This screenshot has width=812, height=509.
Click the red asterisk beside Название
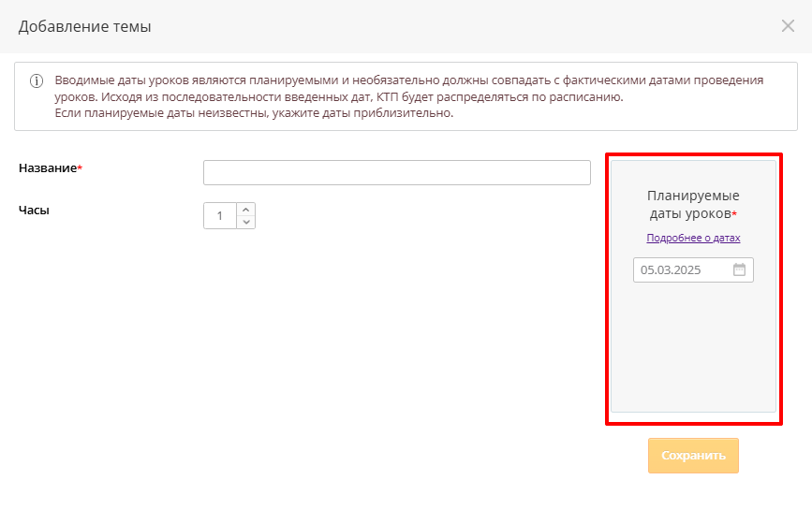pyautogui.click(x=81, y=167)
